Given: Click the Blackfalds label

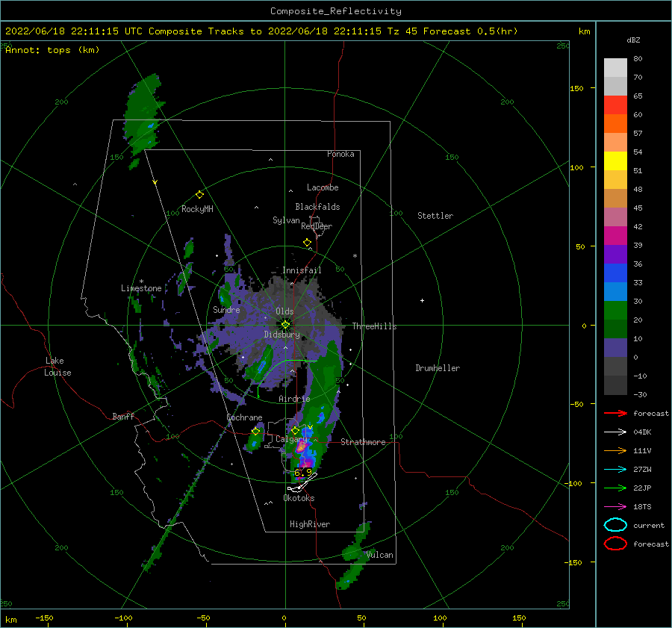Looking at the screenshot, I should (x=317, y=207).
